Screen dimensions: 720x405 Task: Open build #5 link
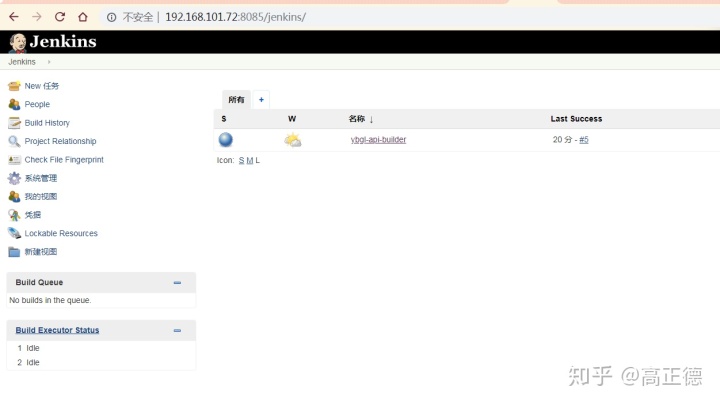coord(584,140)
